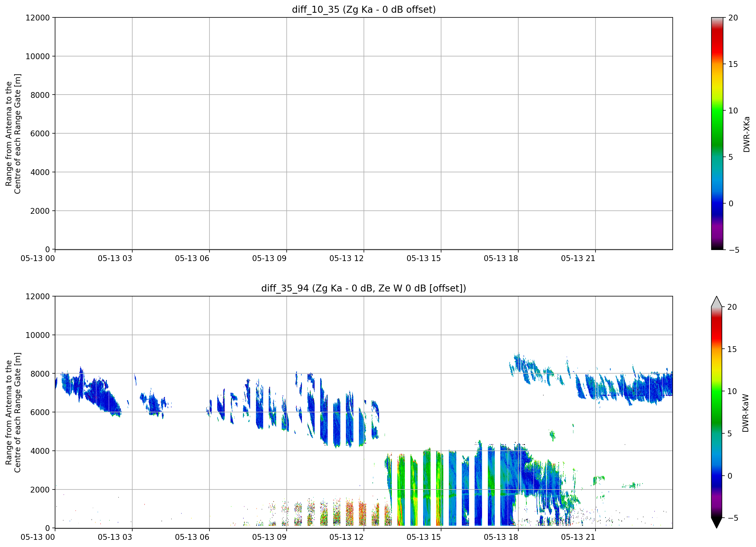
Task: Click the DWR-KaW color scale bar
Action: click(717, 412)
